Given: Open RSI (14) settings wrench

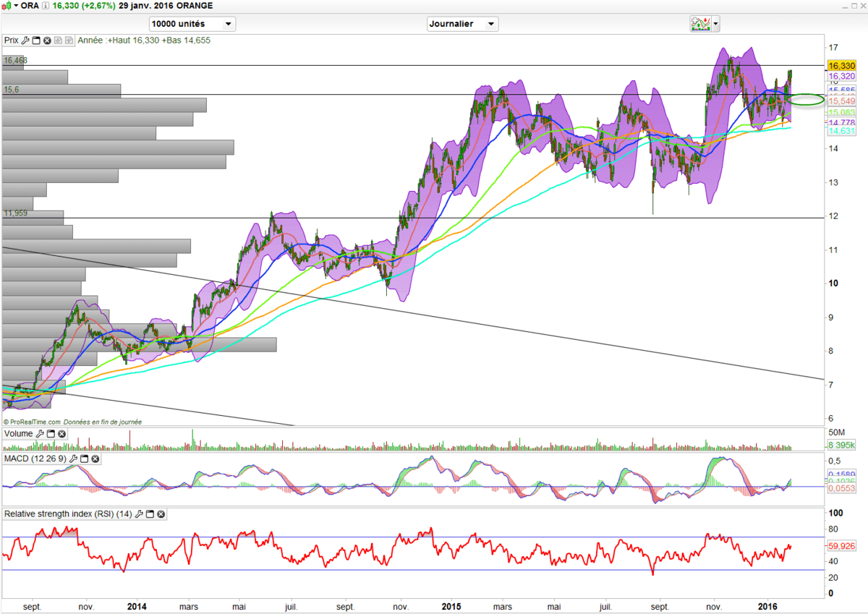Looking at the screenshot, I should (x=139, y=514).
